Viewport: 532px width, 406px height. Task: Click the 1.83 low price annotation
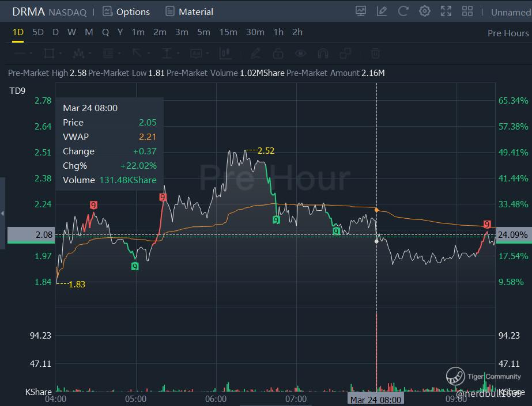[x=77, y=284]
